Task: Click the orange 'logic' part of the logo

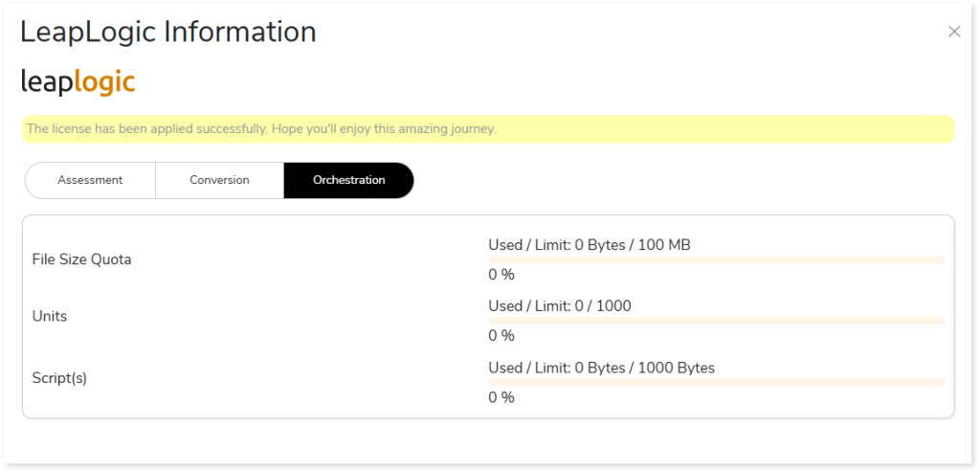Action: click(x=104, y=82)
